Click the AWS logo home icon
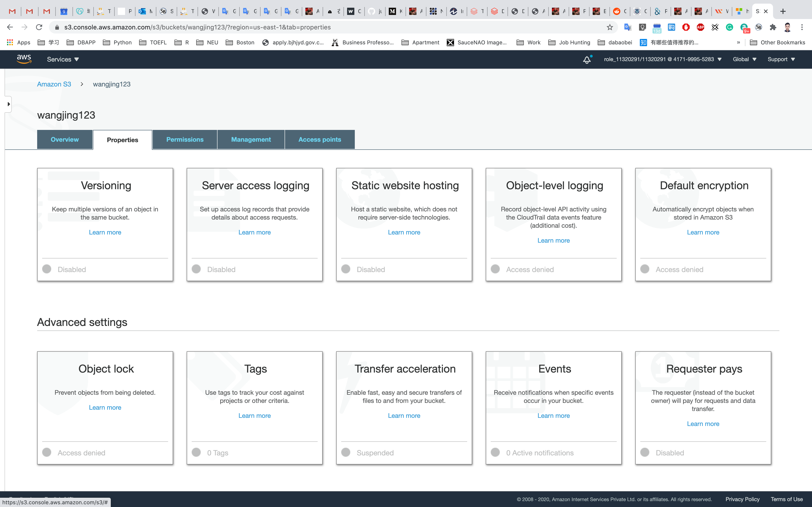Viewport: 812px width, 507px height. pos(24,59)
